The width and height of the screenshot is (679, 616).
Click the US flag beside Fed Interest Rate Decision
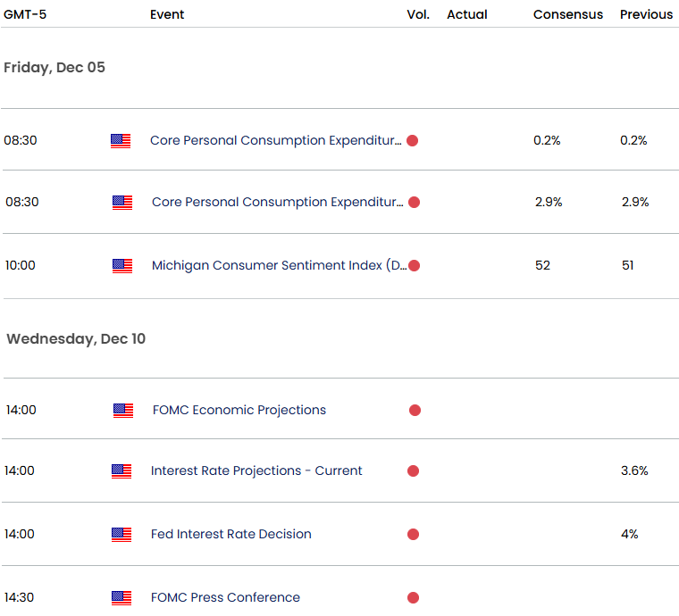(122, 535)
